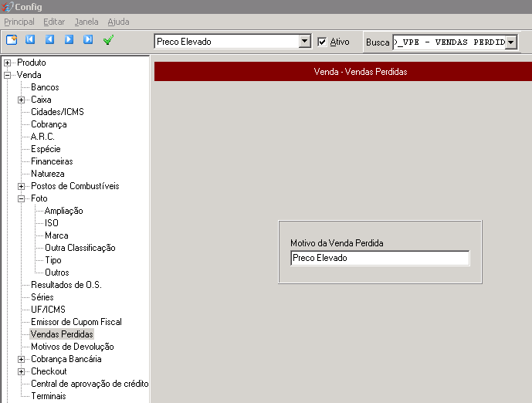Image resolution: width=532 pixels, height=403 pixels.
Task: Confirm with the green checkmark icon
Action: click(x=108, y=40)
